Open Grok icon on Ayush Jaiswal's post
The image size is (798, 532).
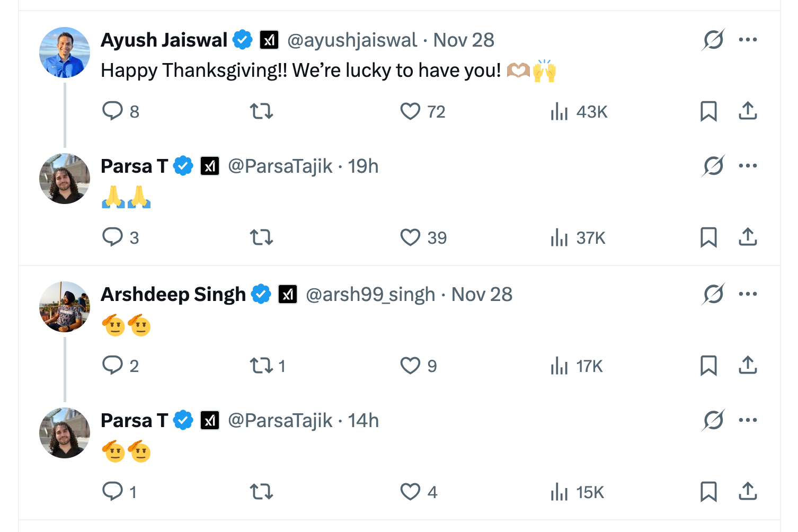(x=713, y=40)
